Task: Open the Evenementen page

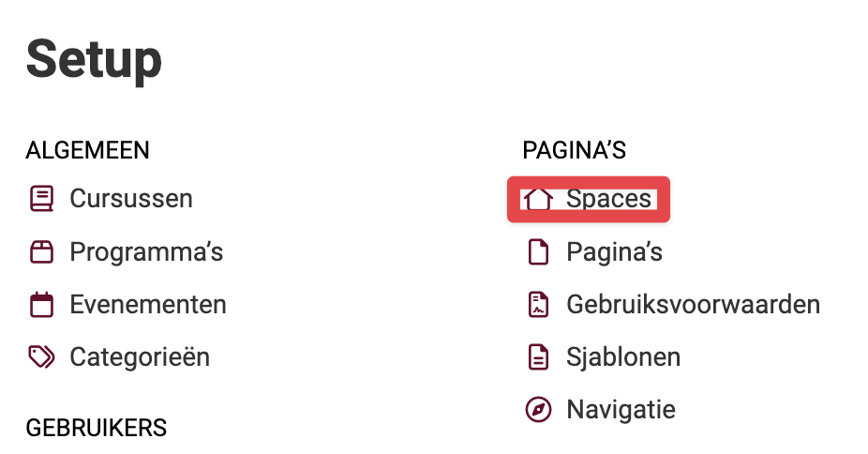Action: click(148, 305)
